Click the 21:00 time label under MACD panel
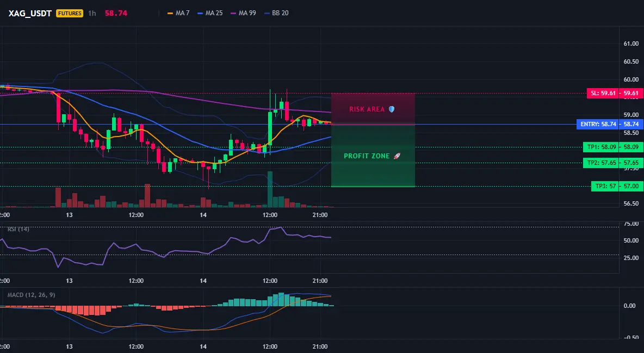The image size is (644, 353). click(320, 346)
